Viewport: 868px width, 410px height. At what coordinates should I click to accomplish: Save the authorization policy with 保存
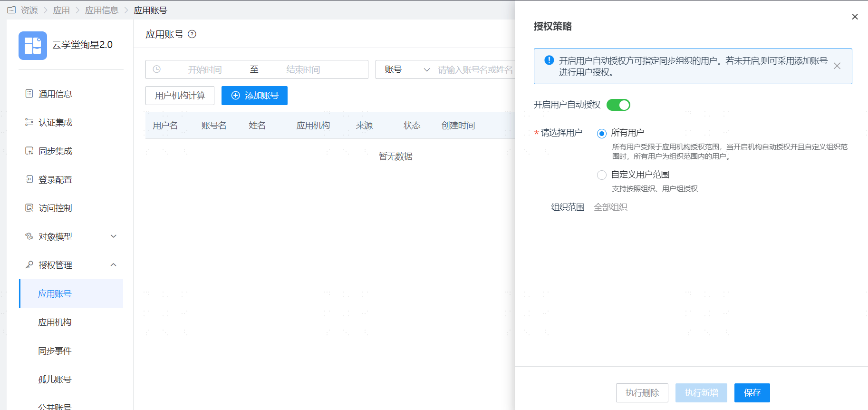(752, 393)
